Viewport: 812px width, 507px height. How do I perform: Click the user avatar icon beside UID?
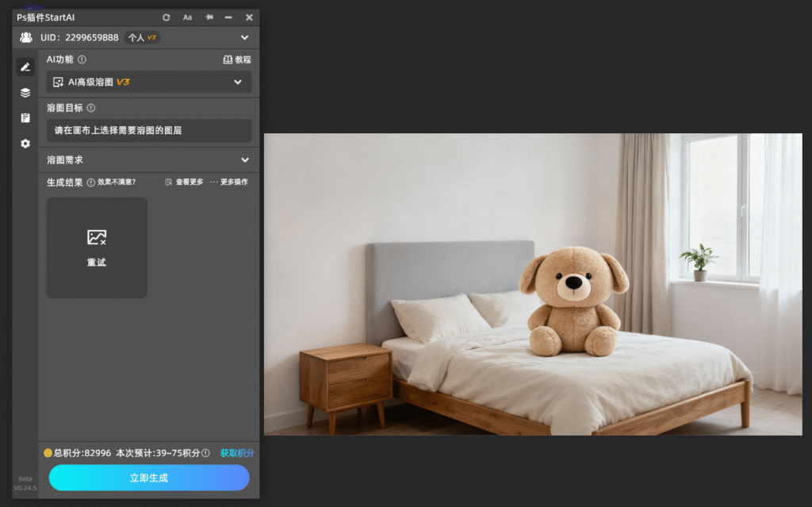click(26, 37)
